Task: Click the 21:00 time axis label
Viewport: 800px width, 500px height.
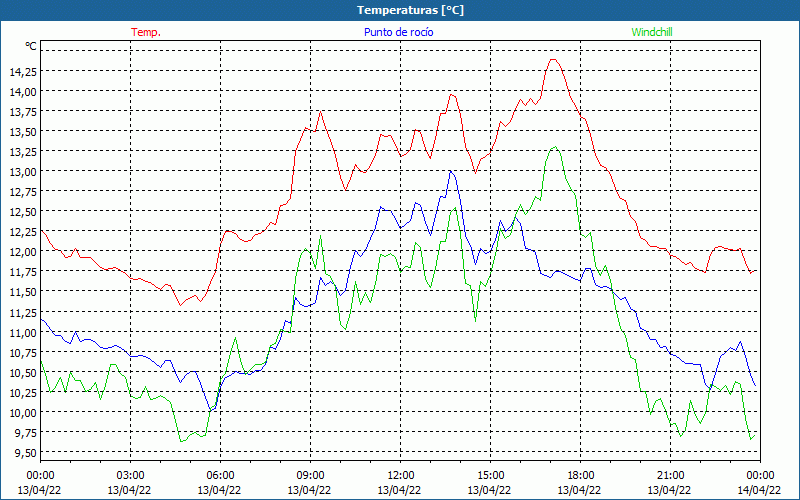Action: tap(670, 476)
